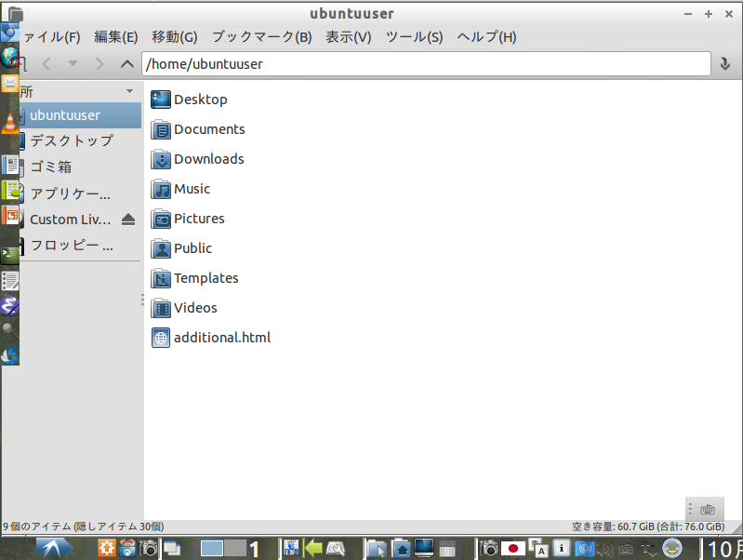The image size is (743, 560).
Task: Click the volume speaker tray icon
Action: coord(605,549)
